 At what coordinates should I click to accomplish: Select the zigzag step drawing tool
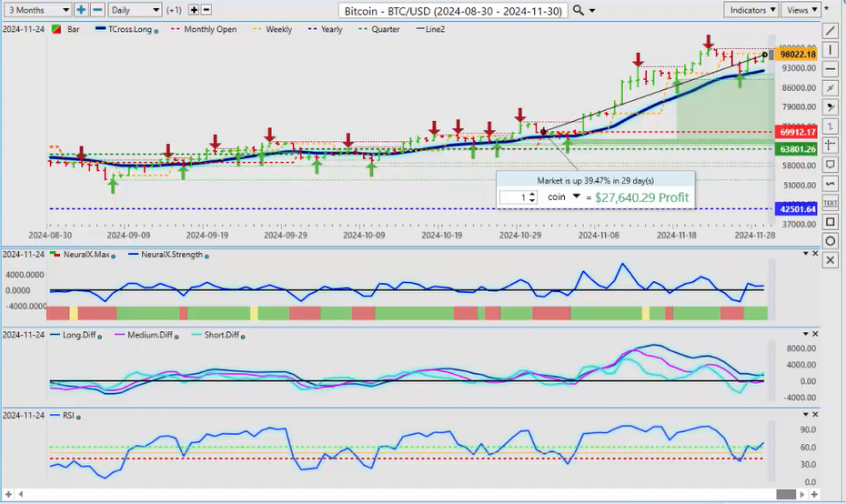tap(831, 126)
